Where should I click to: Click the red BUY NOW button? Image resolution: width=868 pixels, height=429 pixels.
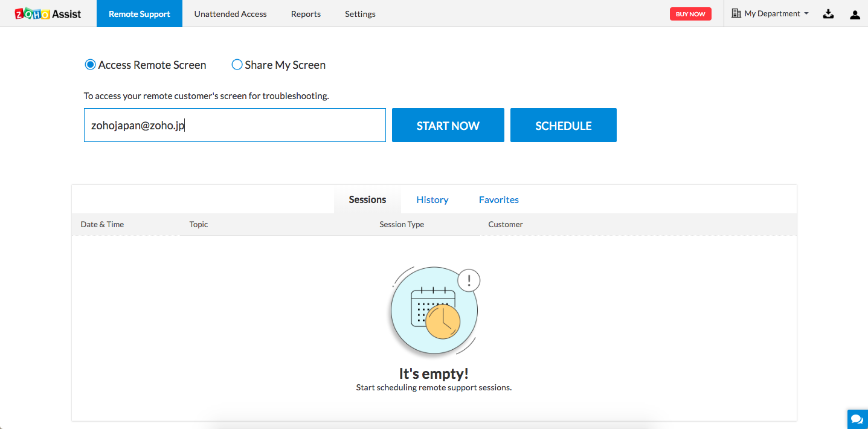pyautogui.click(x=690, y=14)
